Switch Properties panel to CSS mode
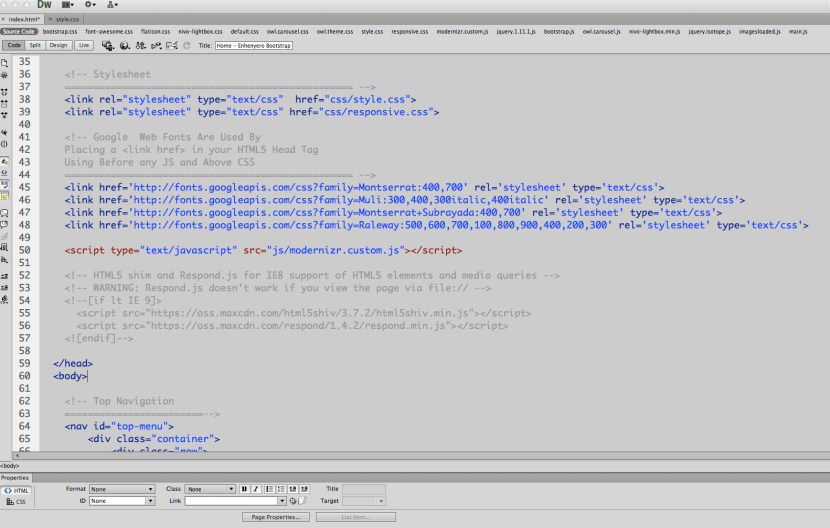The width and height of the screenshot is (830, 528). [16, 502]
